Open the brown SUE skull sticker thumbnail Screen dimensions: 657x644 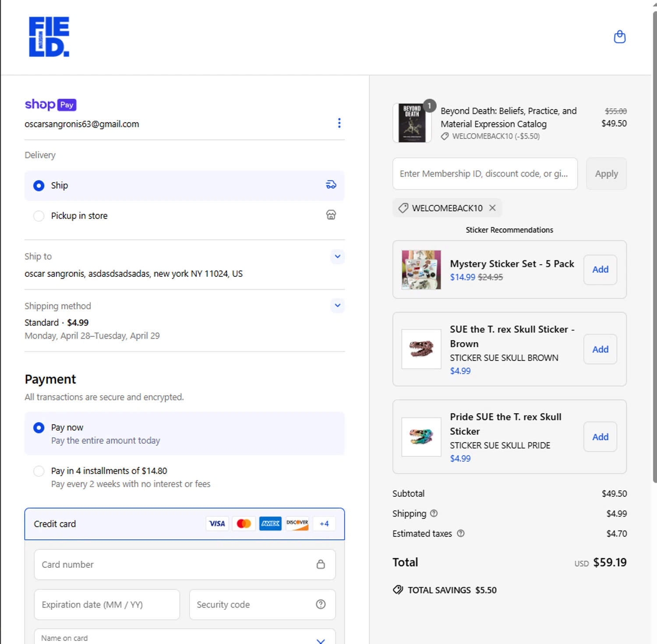pyautogui.click(x=421, y=349)
